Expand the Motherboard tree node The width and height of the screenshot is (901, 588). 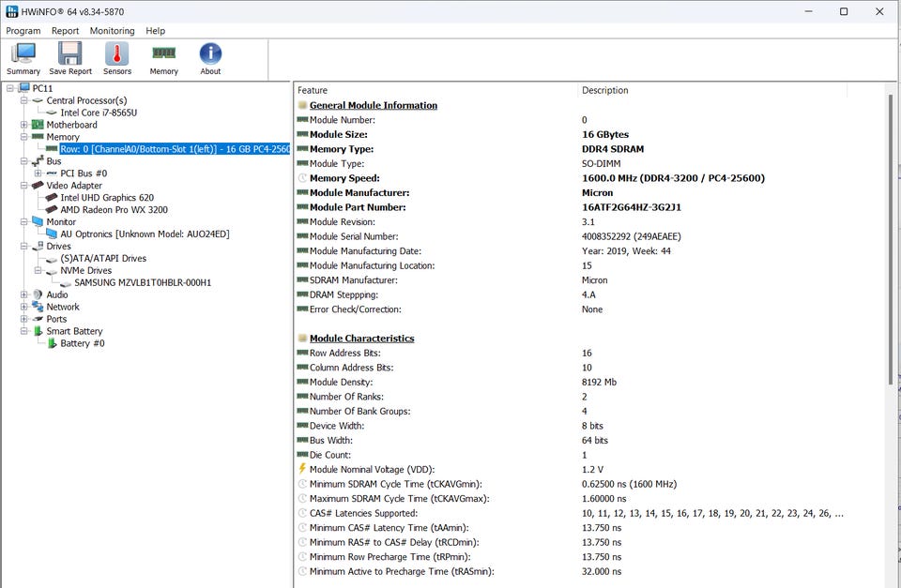point(24,125)
